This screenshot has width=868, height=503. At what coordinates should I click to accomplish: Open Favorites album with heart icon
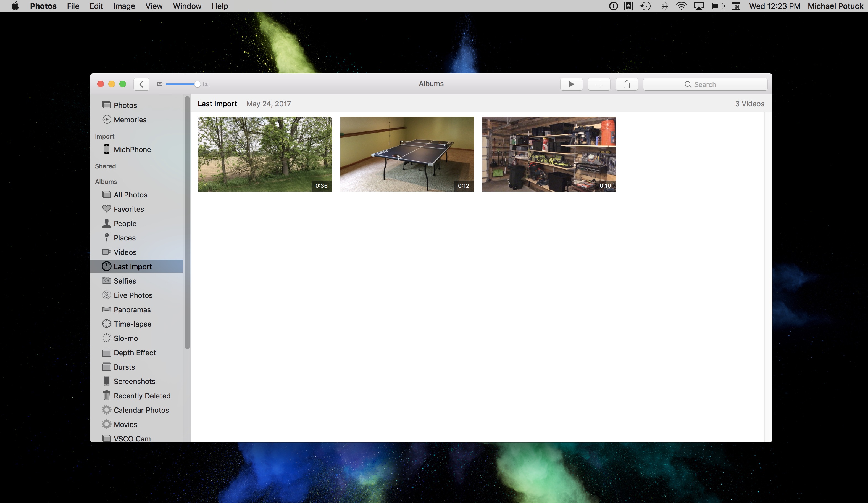click(x=128, y=209)
